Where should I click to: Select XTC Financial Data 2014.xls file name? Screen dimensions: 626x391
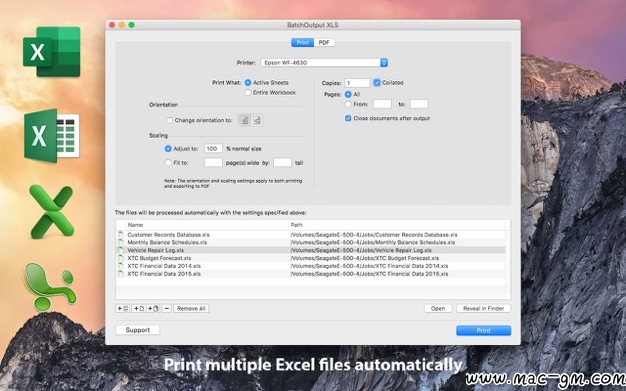click(x=164, y=266)
